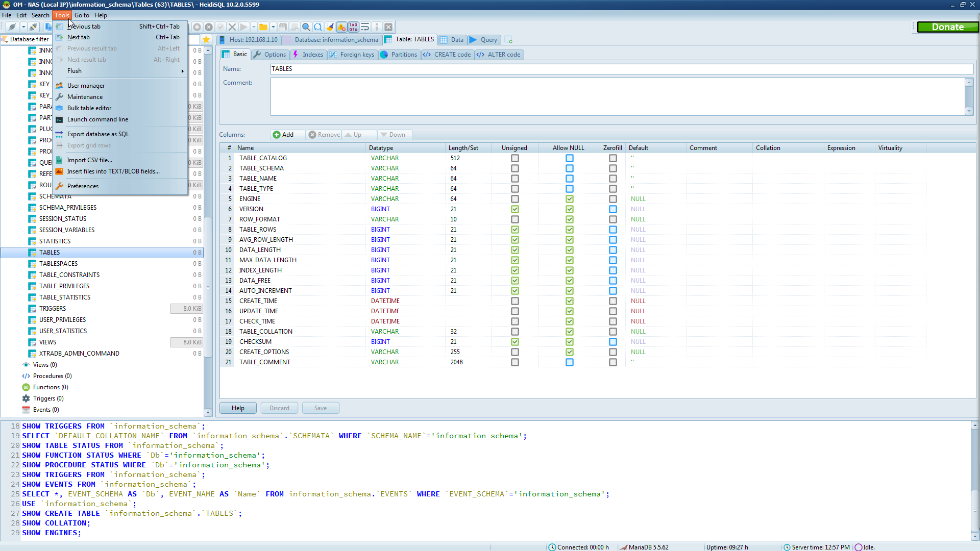Select Export database as SQL menu item
Image resolution: width=980 pixels, height=551 pixels.
98,134
